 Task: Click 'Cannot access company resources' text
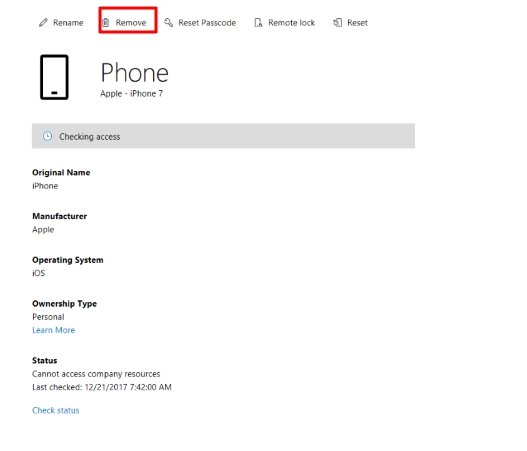[96, 374]
